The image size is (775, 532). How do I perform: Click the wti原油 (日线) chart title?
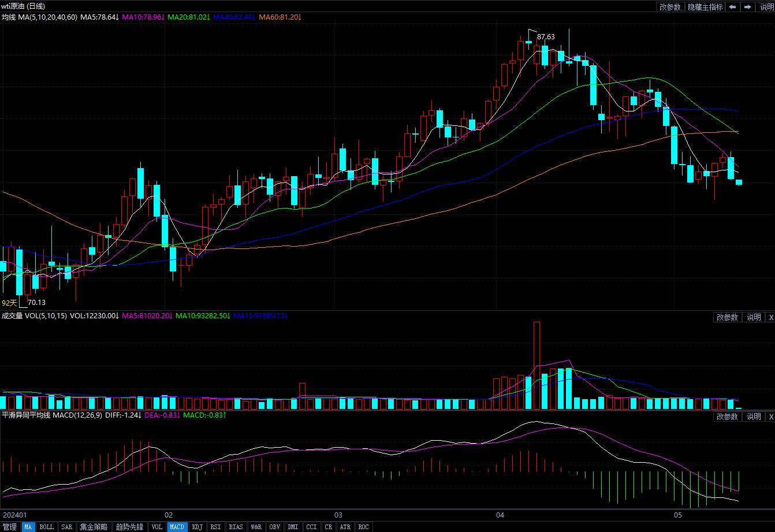click(x=23, y=6)
